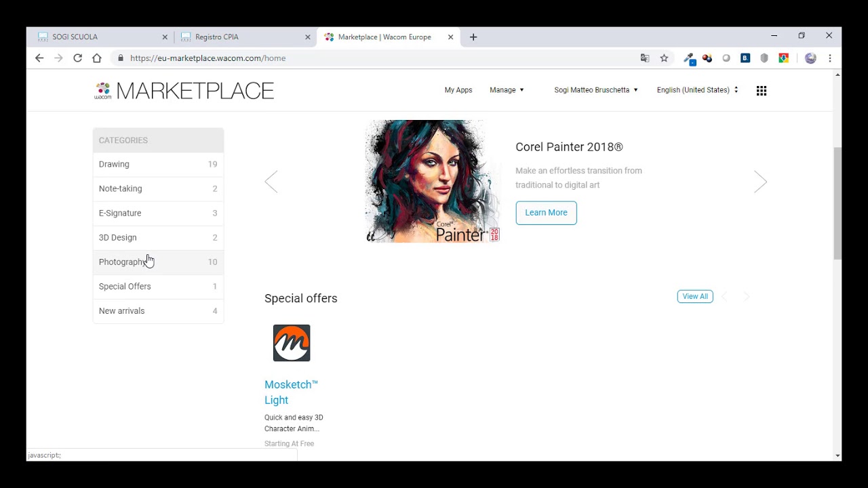Click the 'Starting At Free' text
Screen dimensions: 868x488
tap(290, 444)
